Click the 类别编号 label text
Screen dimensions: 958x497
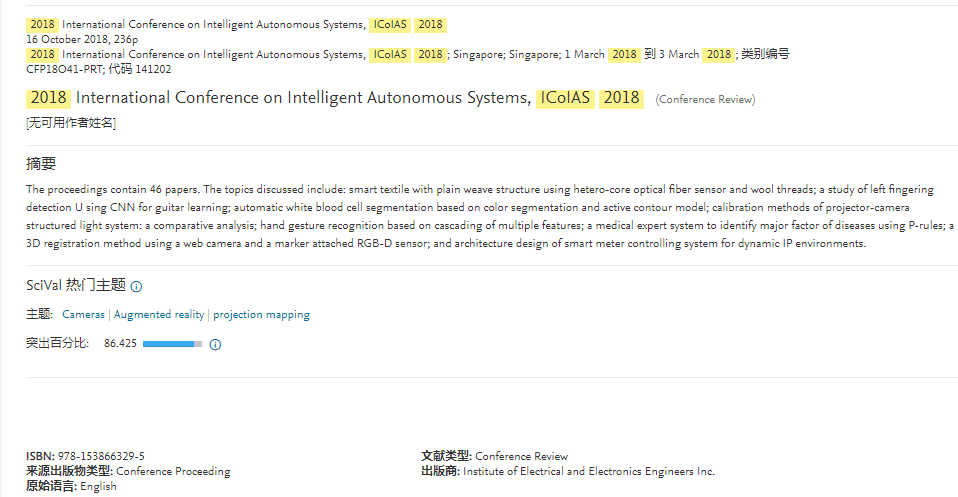click(766, 54)
